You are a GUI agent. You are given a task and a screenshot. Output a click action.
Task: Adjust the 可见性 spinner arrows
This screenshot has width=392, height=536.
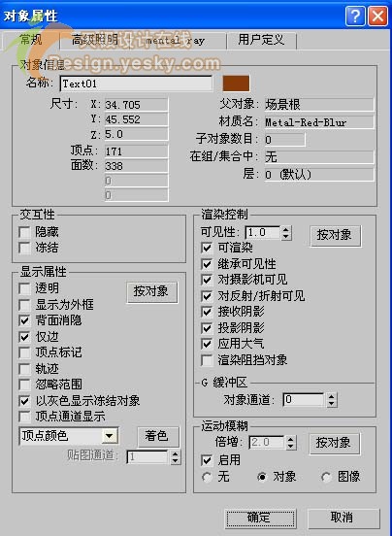[x=286, y=233]
